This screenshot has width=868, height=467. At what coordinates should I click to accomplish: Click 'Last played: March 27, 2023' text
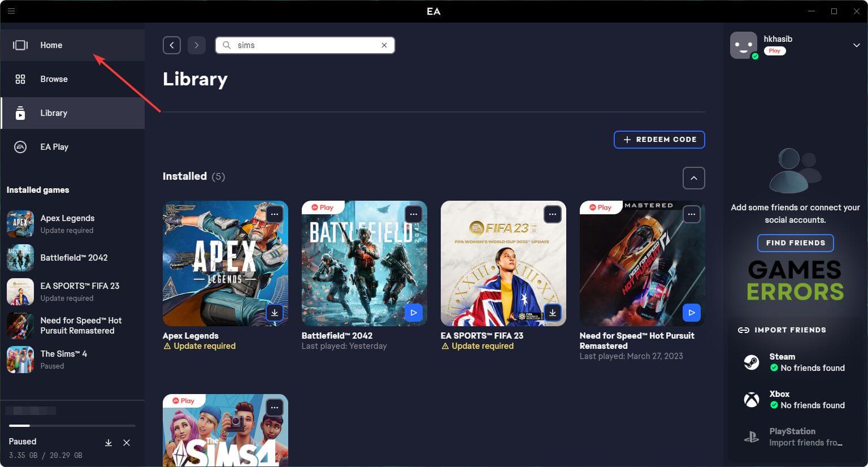tap(631, 356)
